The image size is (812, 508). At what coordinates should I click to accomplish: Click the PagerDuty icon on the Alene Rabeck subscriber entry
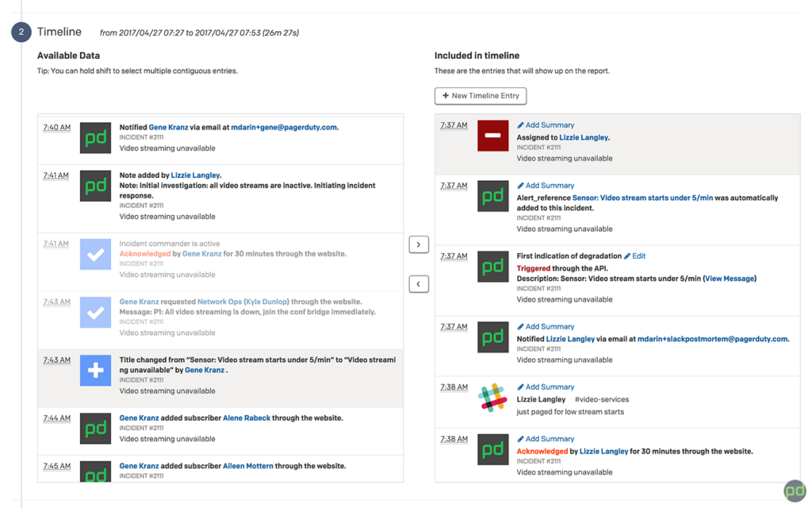[95, 429]
